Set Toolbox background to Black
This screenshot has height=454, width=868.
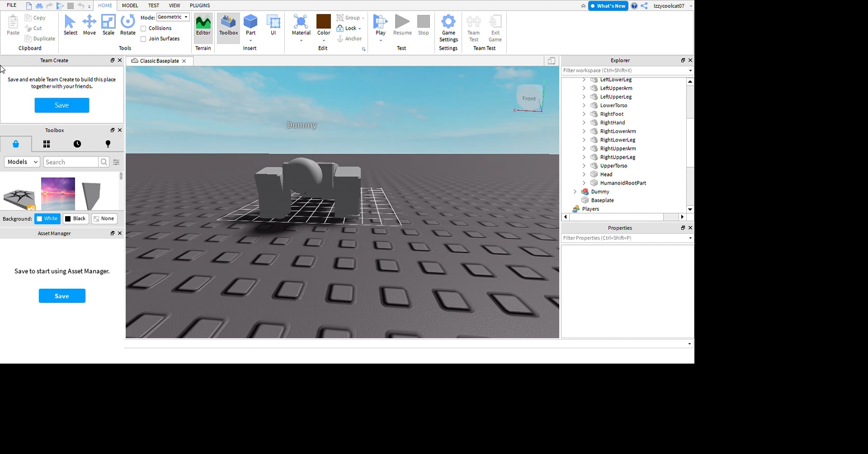pos(75,218)
